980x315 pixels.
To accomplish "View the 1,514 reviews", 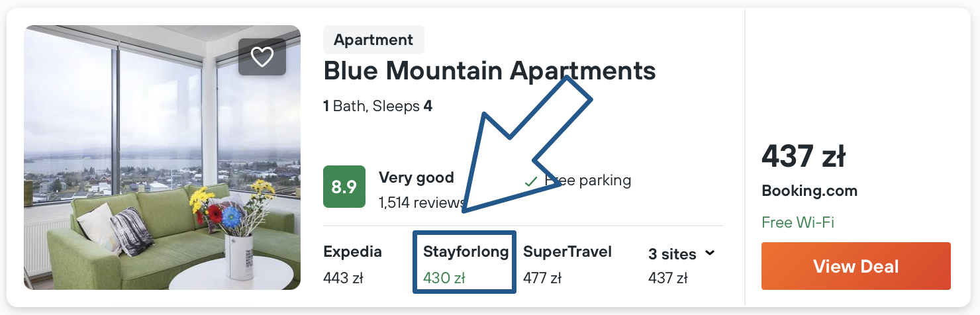I will click(421, 202).
